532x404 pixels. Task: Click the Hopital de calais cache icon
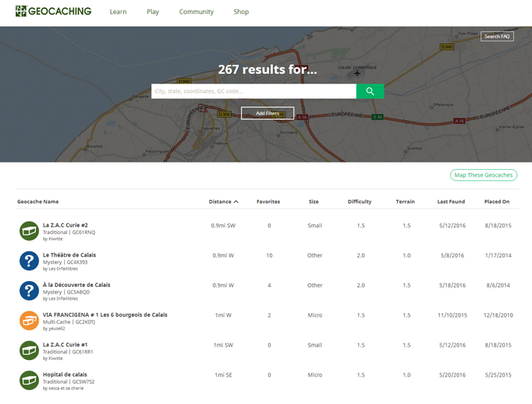click(29, 379)
